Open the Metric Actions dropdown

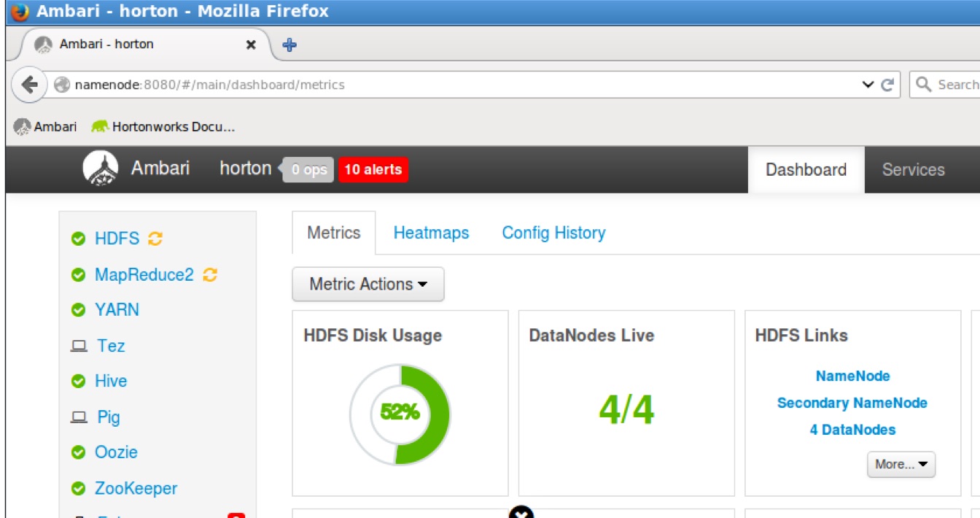pos(368,285)
